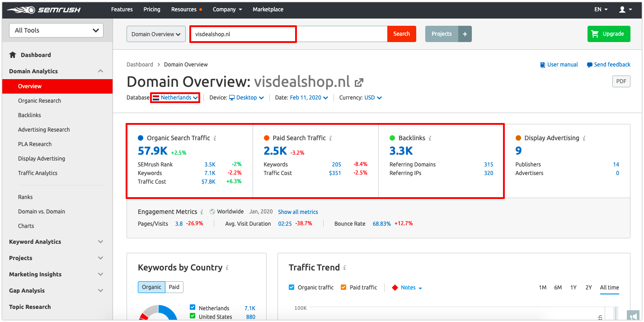Uncheck the Organic traffic checkbox
Image resolution: width=644 pixels, height=322 pixels.
pos(291,287)
